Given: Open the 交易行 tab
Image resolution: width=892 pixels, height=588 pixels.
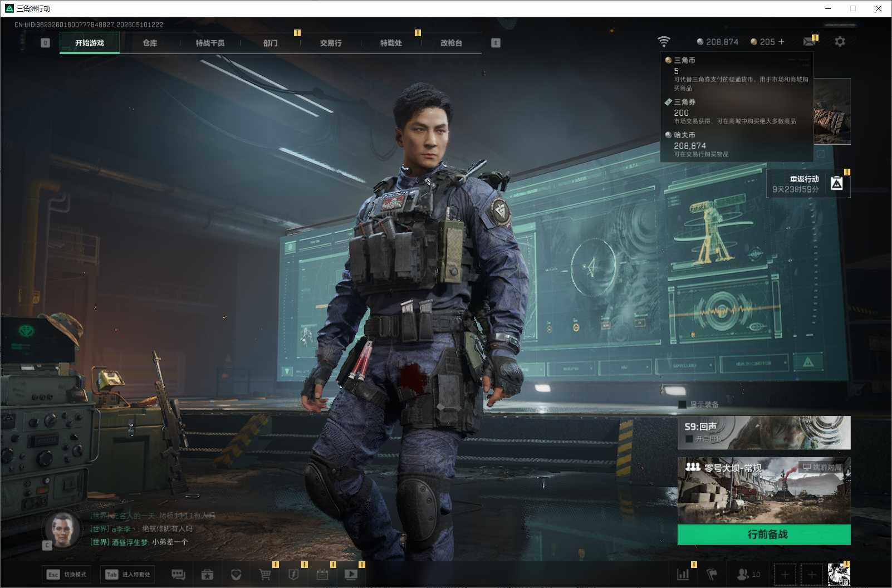Looking at the screenshot, I should (x=331, y=43).
